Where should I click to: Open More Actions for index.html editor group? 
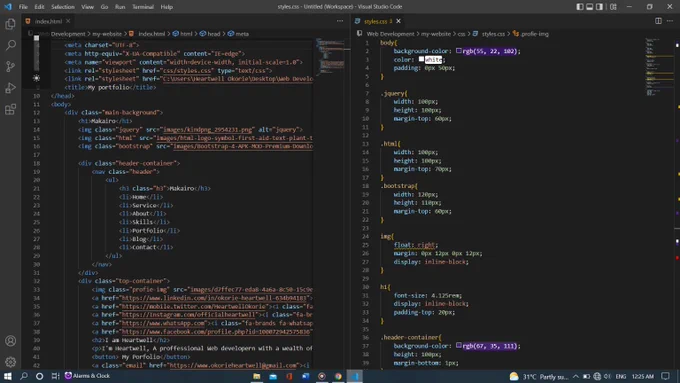pyautogui.click(x=340, y=21)
